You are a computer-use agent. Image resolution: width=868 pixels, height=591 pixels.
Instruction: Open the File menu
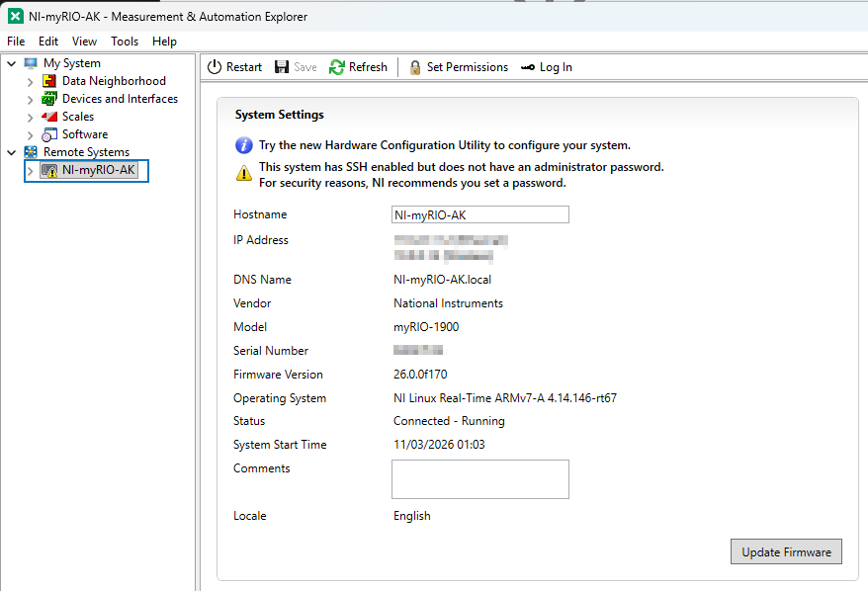pos(16,42)
